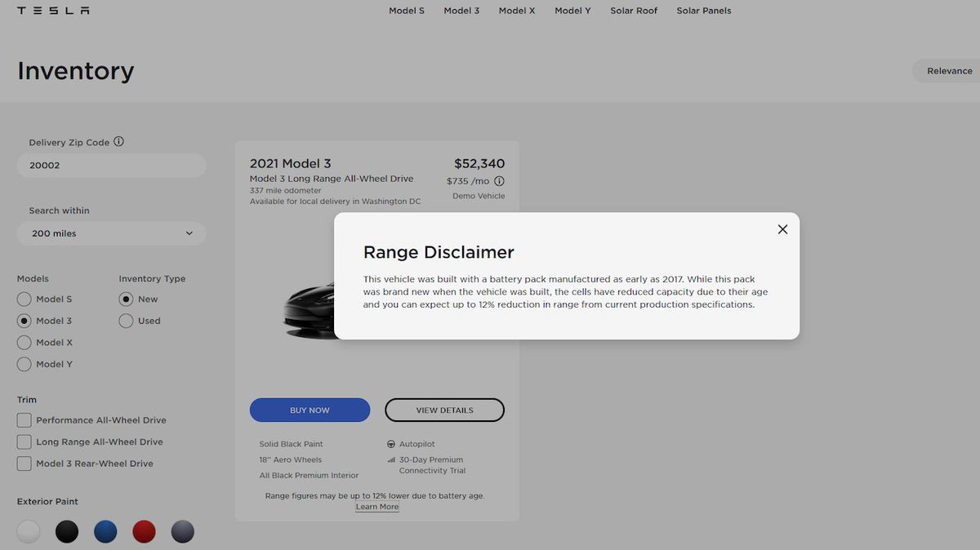The width and height of the screenshot is (980, 550).
Task: Click the black Model 3 car image
Action: 309,310
